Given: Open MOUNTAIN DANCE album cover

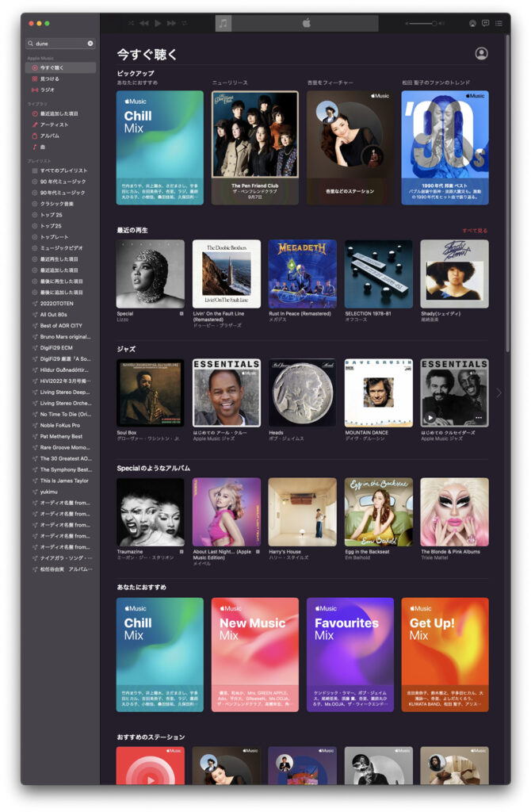Looking at the screenshot, I should point(379,393).
